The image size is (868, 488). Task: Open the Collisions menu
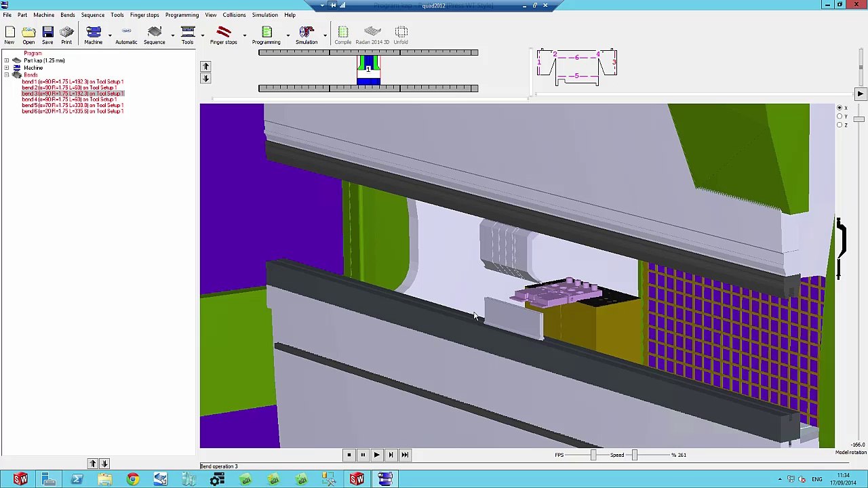(234, 15)
